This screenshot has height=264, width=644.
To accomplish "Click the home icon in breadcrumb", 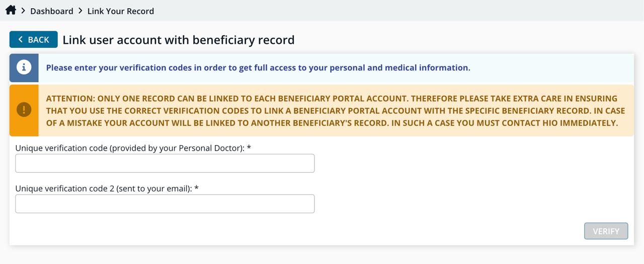I will point(11,10).
